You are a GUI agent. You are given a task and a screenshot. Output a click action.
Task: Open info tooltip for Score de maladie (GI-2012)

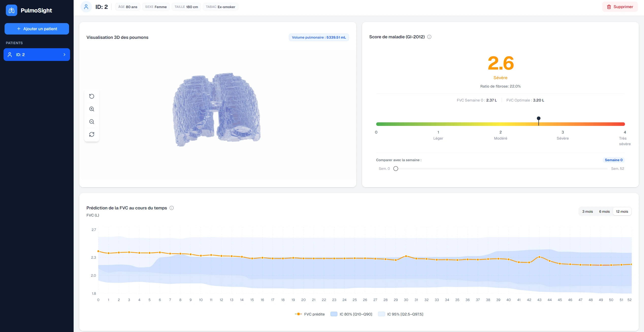[x=429, y=37]
